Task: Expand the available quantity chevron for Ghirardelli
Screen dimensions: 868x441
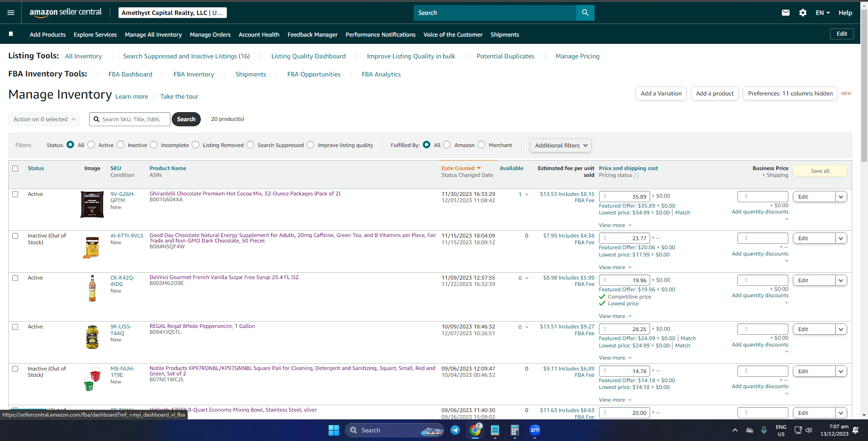Action: tap(527, 194)
